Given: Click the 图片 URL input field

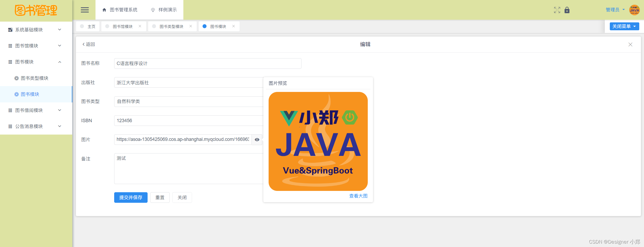Looking at the screenshot, I should [183, 140].
